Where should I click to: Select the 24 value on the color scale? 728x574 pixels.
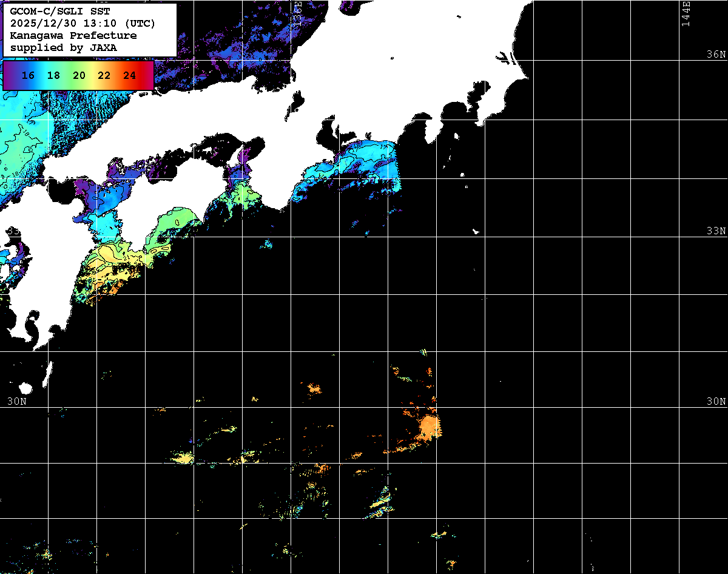click(x=129, y=76)
